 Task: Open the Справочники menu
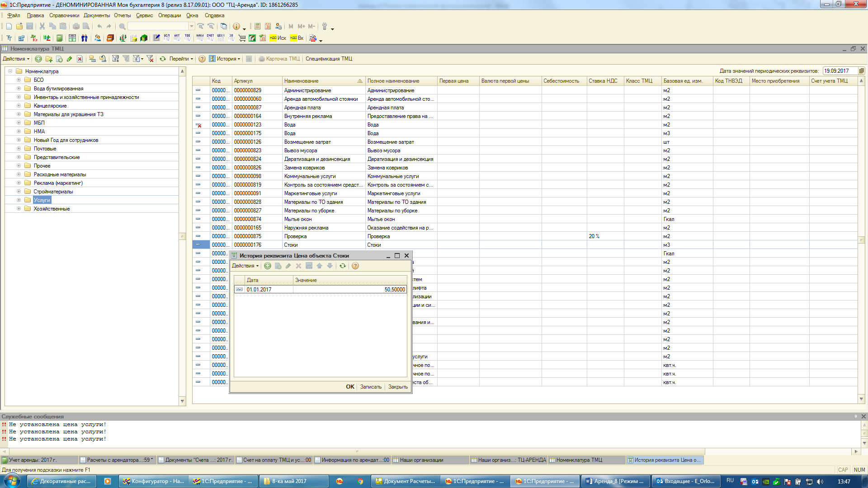click(64, 15)
